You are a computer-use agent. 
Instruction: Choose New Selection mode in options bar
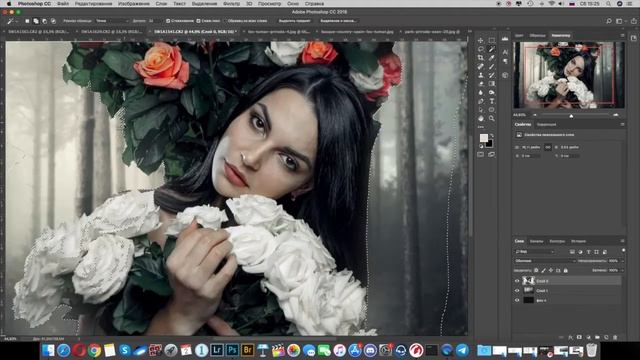click(x=27, y=21)
